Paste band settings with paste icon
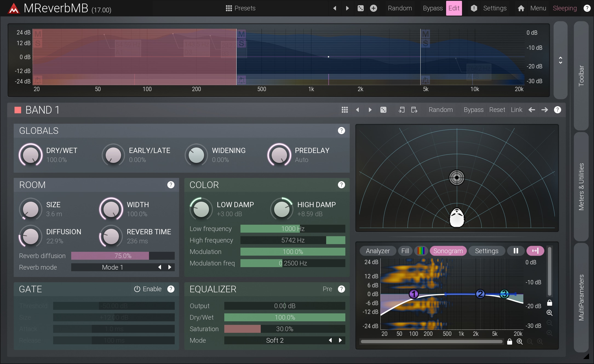The height and width of the screenshot is (364, 594). pos(414,110)
